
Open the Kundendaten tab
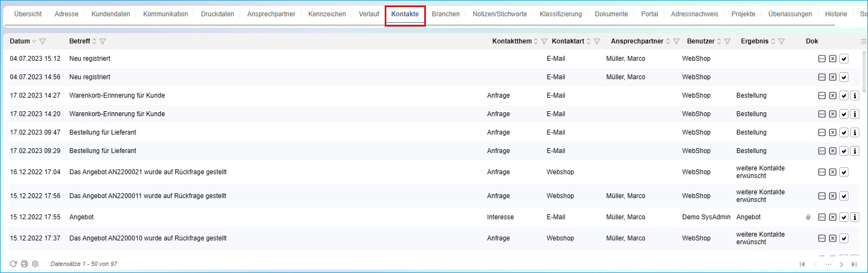click(111, 14)
